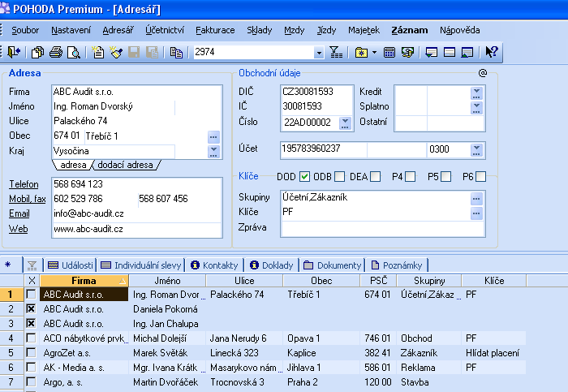568x392 pixels.
Task: Click the exit door icon in toolbar
Action: pos(14,52)
